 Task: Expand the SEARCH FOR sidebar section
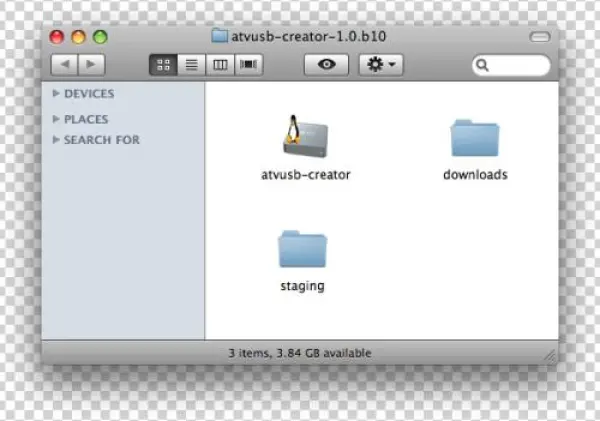[x=56, y=140]
